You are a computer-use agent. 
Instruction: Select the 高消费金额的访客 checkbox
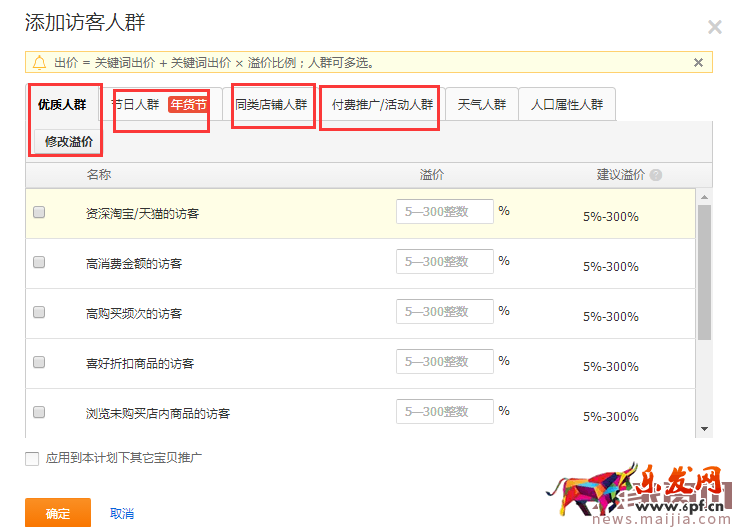(39, 262)
